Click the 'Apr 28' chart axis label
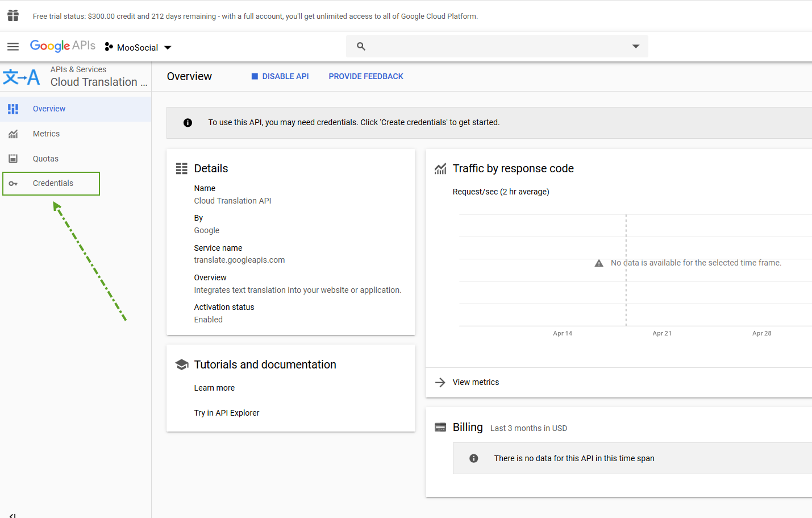The image size is (812, 518). click(762, 333)
